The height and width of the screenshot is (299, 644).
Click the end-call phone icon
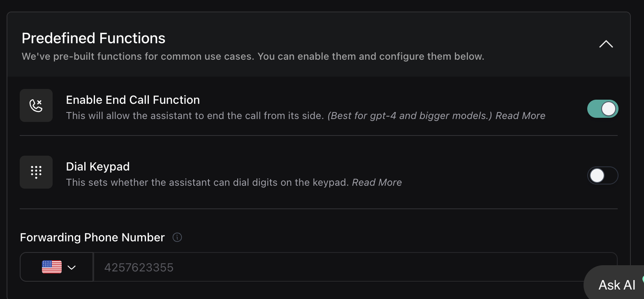36,105
